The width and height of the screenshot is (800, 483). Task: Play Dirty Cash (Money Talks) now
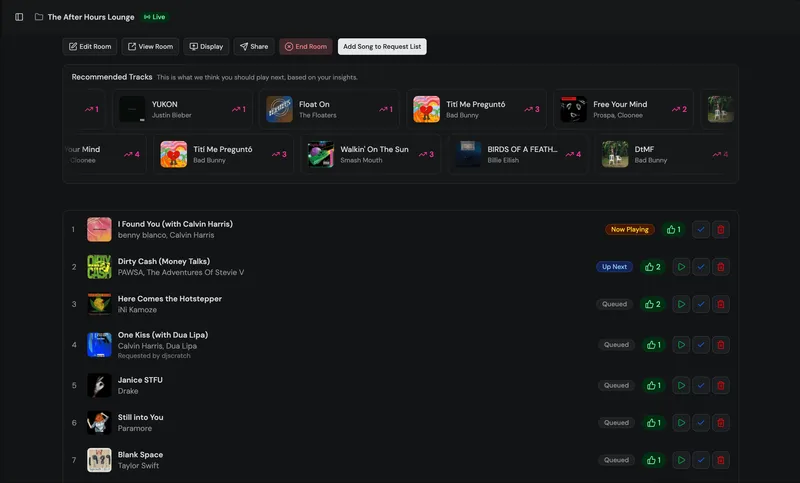coord(681,267)
